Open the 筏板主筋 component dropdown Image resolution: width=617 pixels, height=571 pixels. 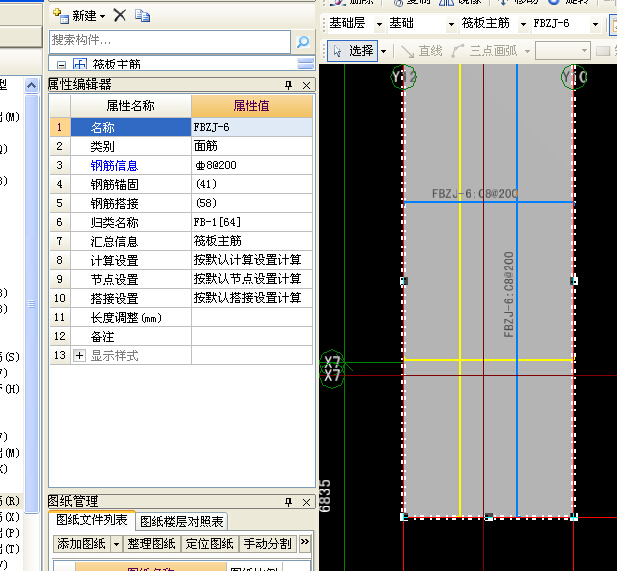coord(523,24)
